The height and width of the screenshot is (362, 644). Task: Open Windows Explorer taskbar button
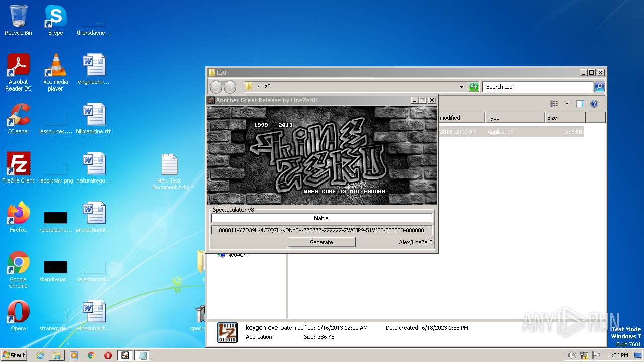(x=57, y=355)
